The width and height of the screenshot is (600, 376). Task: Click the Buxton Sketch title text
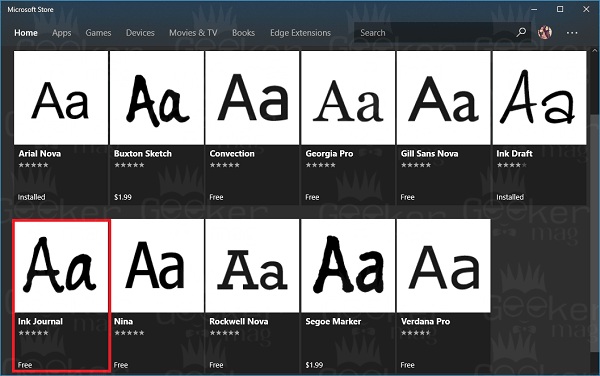pos(143,154)
